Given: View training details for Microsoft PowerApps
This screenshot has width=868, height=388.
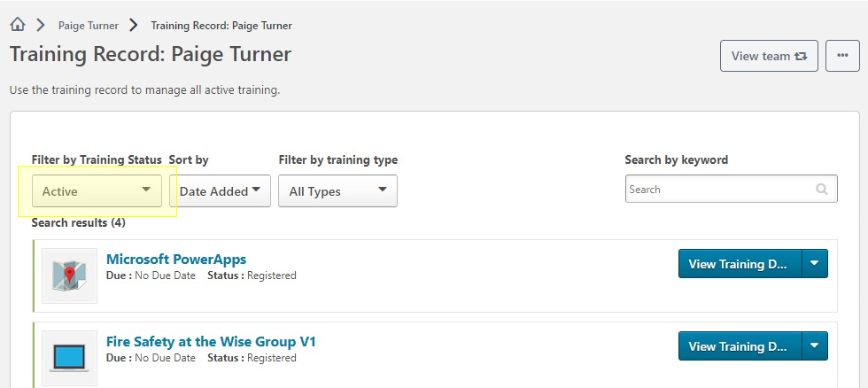Looking at the screenshot, I should point(739,264).
